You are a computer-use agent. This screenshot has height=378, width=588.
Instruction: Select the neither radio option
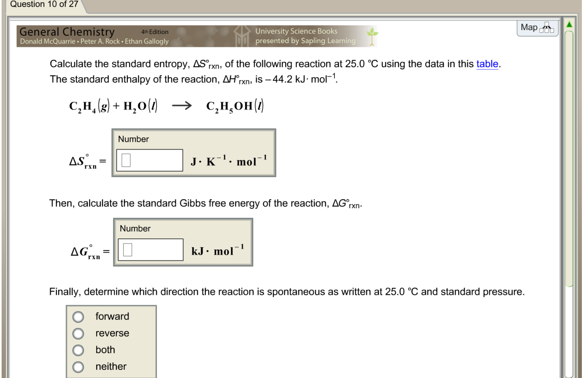tap(78, 367)
